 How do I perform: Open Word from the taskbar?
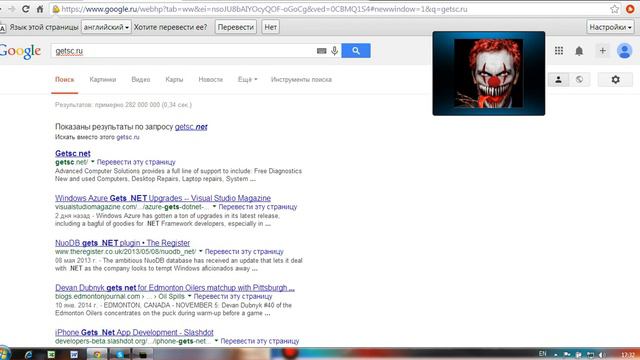(74, 354)
